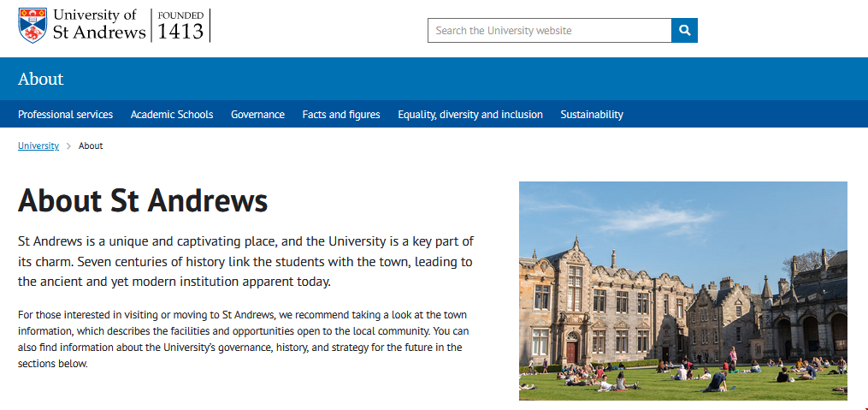Screen dimensions: 868x410
Task: Open Equality, diversity and inclusion page
Action: (x=470, y=115)
